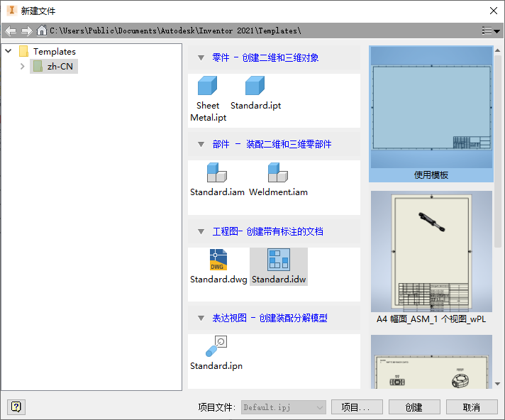505x420 pixels.
Task: Open the 项目文件 Default.ipj dropdown
Action: (x=284, y=407)
